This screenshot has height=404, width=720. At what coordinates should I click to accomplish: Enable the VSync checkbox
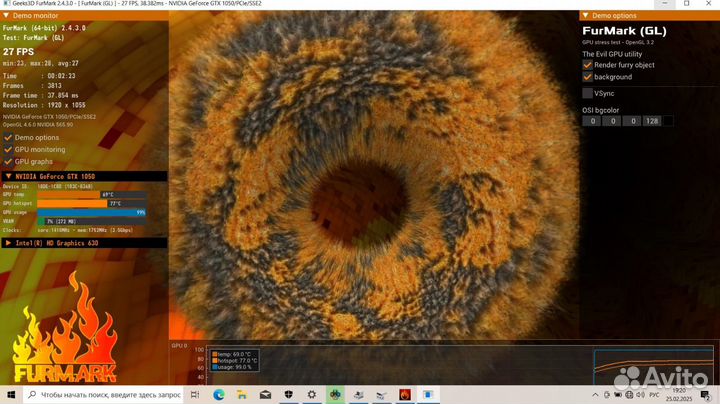point(588,93)
